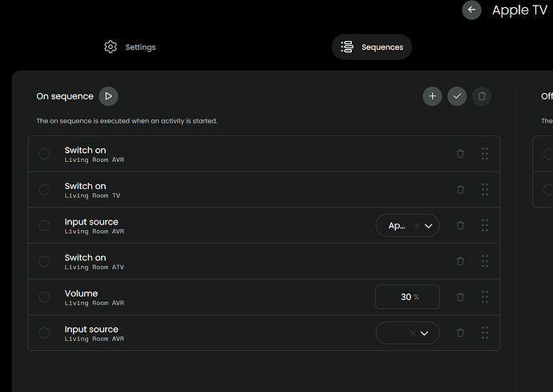
Task: Add a new step with plus icon
Action: click(433, 96)
